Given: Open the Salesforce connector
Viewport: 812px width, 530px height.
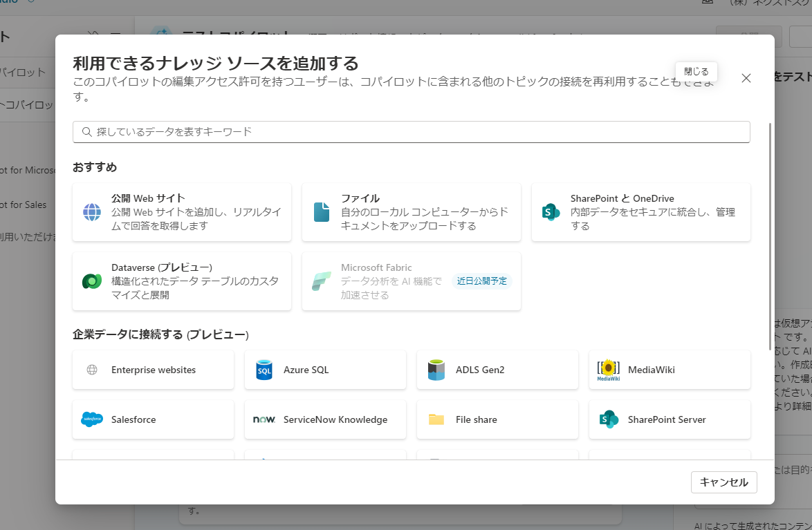Looking at the screenshot, I should coord(154,419).
